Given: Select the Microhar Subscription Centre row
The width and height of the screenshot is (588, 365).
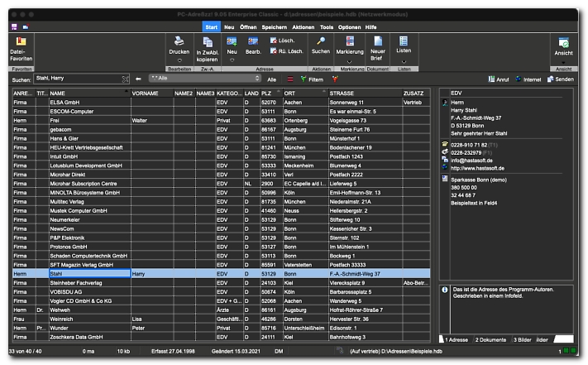Looking at the screenshot, I should (222, 184).
